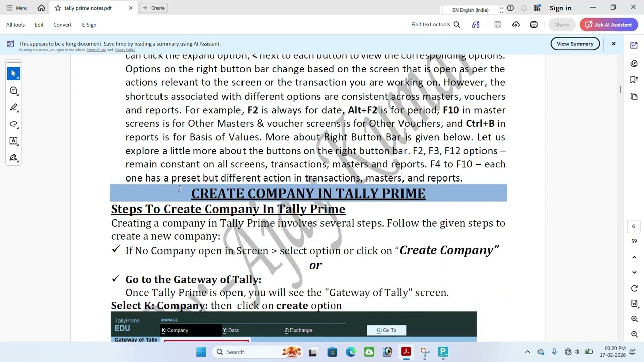This screenshot has height=362, width=644.
Task: Open Microsoft Store from the taskbar
Action: point(332,352)
